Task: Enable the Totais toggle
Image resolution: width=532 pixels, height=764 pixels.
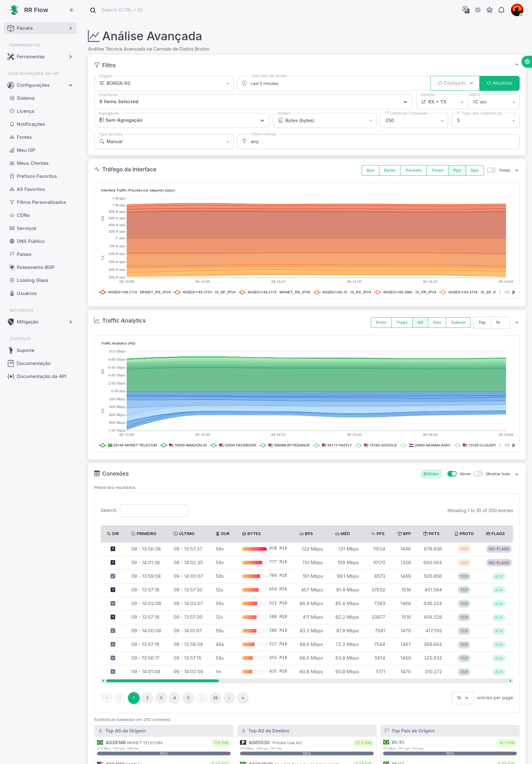Action: [491, 170]
